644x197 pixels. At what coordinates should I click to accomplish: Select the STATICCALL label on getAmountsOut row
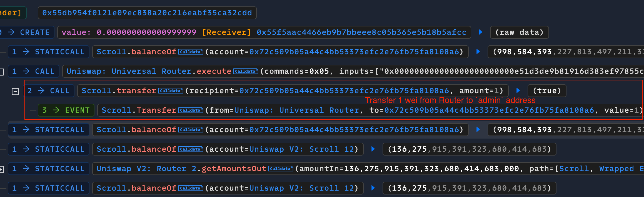(60, 169)
